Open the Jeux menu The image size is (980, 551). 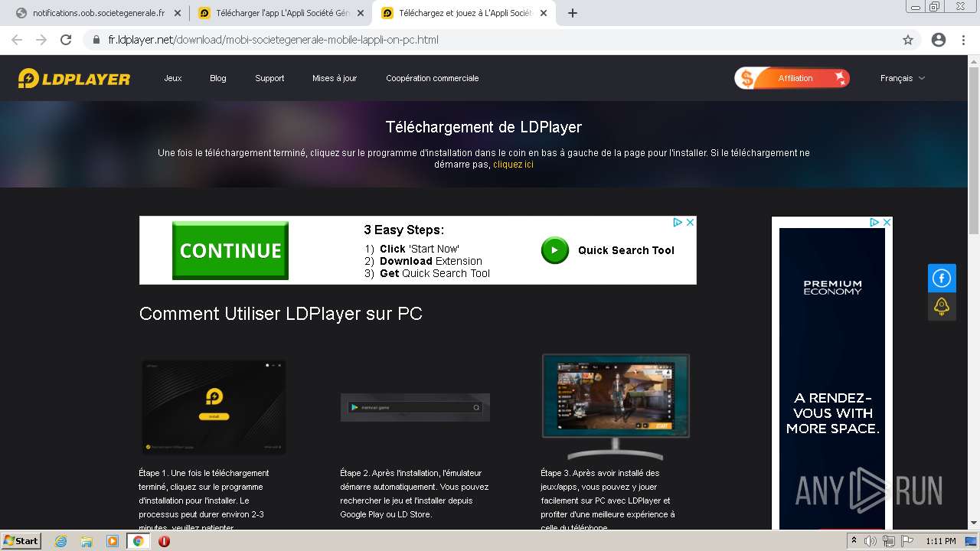[173, 78]
